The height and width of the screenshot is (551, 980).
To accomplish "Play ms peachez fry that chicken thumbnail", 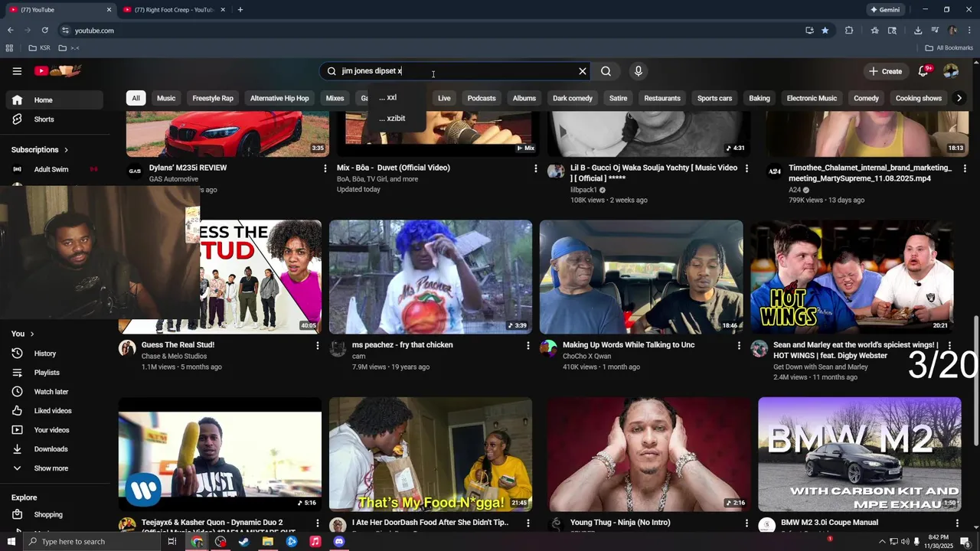I will (x=430, y=277).
